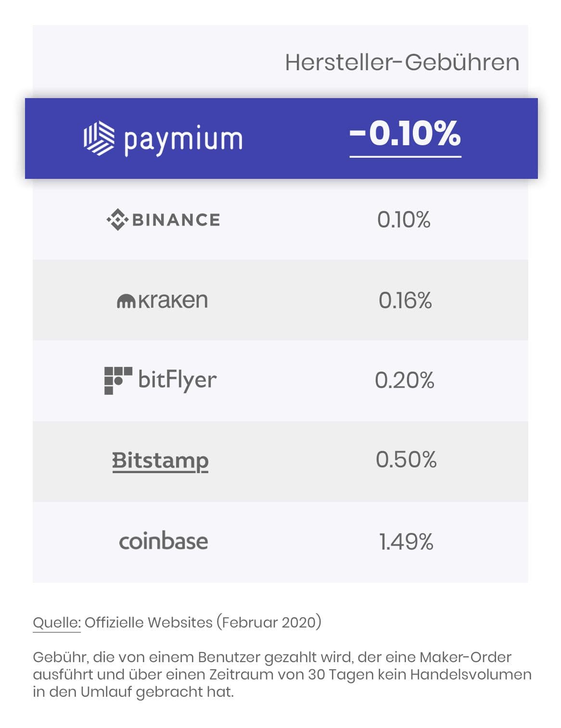
Task: Open the underlined Quelle source link
Action: point(56,622)
